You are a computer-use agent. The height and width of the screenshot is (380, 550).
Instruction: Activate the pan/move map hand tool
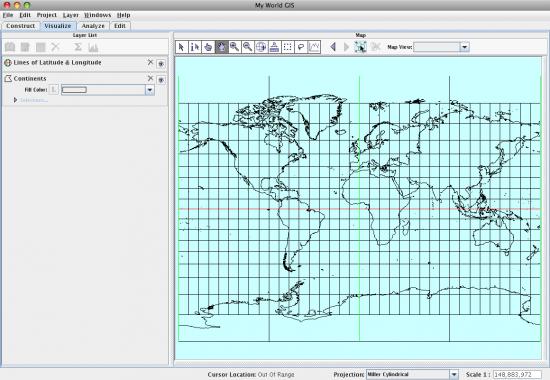click(222, 47)
